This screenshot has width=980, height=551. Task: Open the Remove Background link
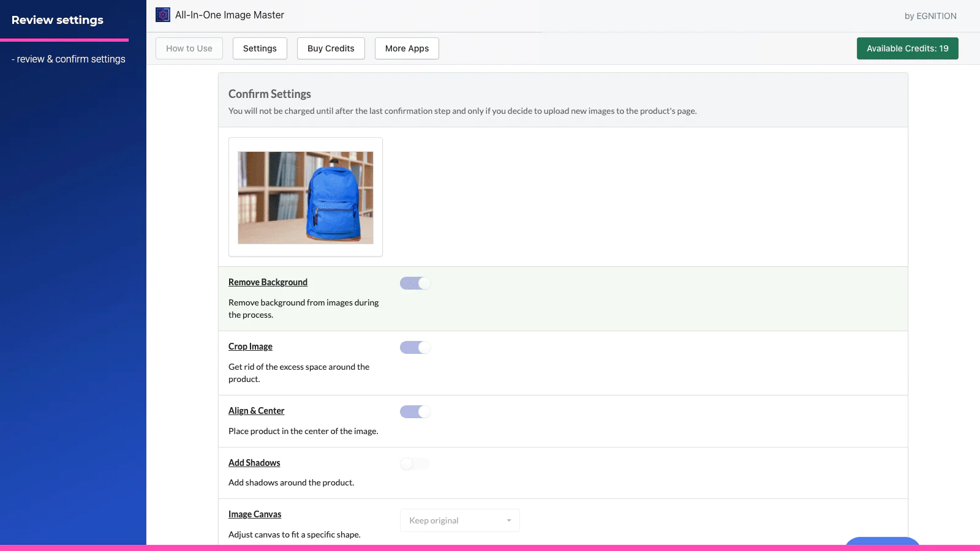pos(268,282)
